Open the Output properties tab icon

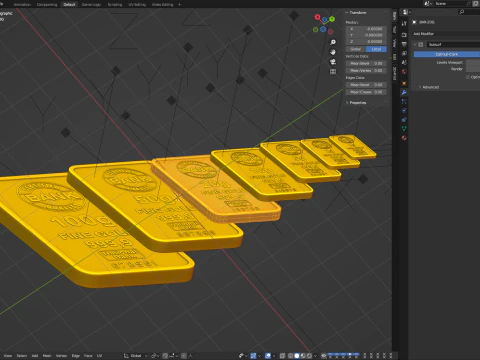[x=404, y=44]
